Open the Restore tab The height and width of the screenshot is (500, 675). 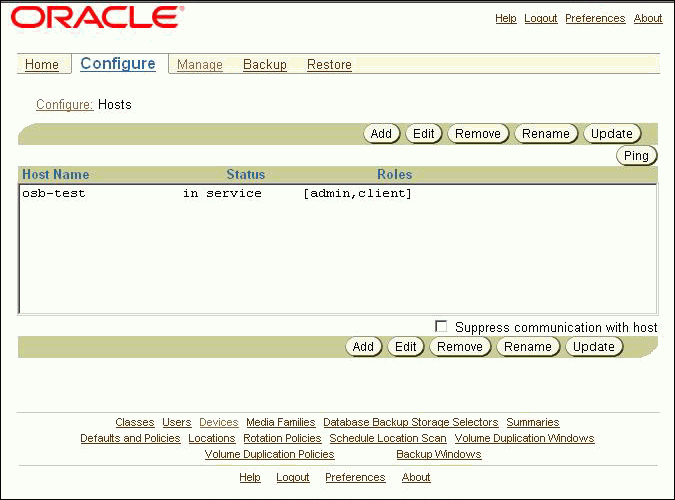329,65
